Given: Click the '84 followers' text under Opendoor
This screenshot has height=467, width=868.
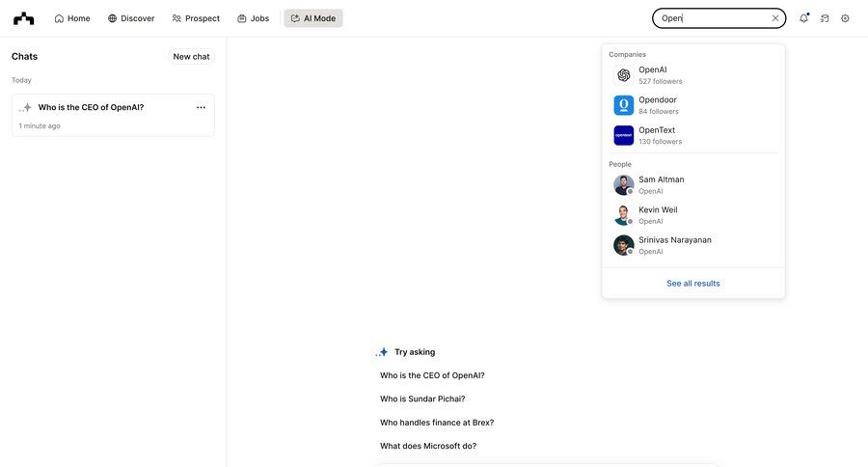Looking at the screenshot, I should tap(659, 111).
